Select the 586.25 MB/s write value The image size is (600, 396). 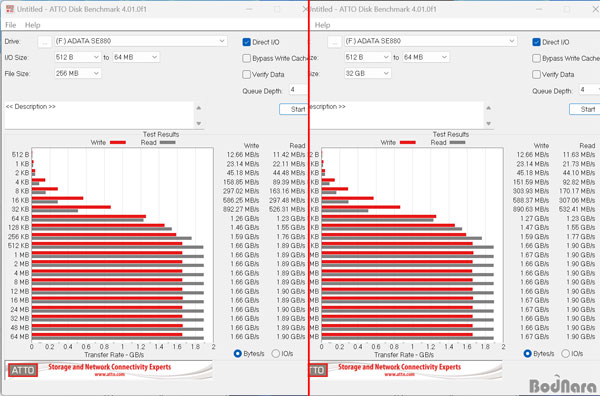(241, 200)
